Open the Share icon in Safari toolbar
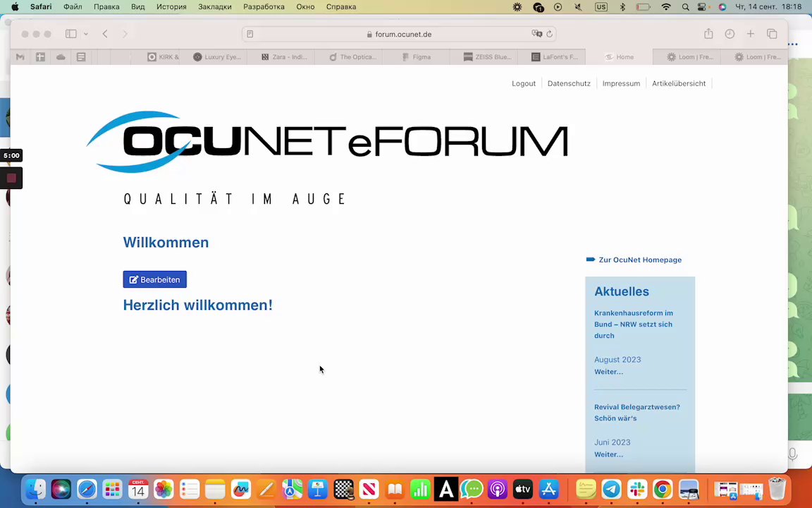This screenshot has height=508, width=812. click(708, 34)
